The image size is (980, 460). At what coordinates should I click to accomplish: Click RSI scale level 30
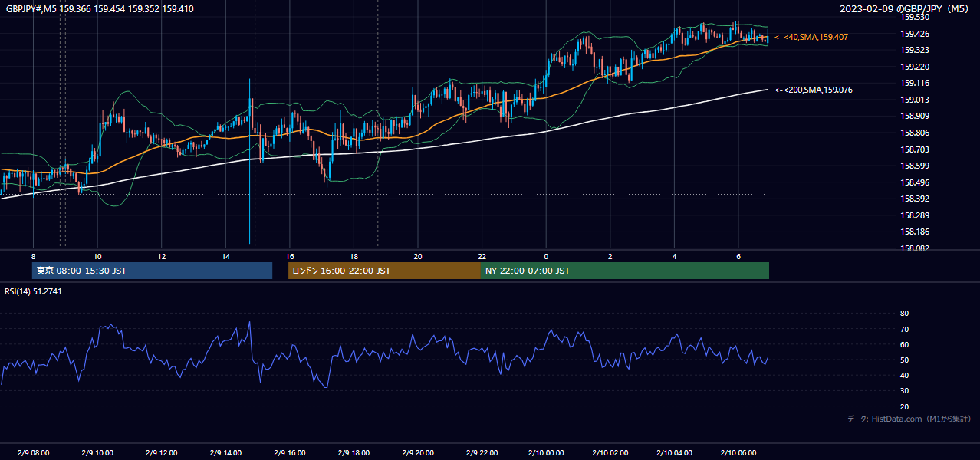[905, 391]
